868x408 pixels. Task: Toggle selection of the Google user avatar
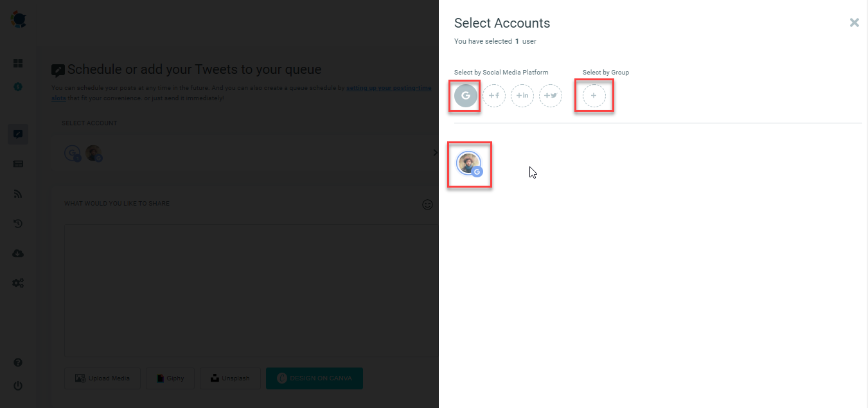[469, 164]
